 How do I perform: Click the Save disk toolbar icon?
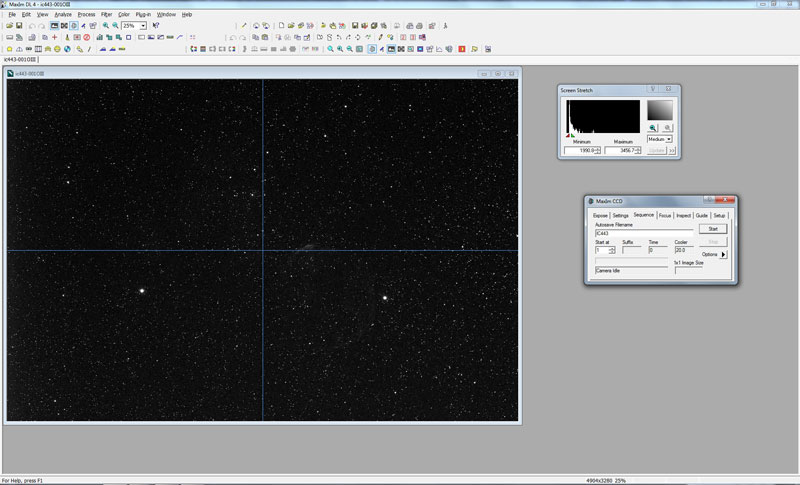tap(20, 25)
